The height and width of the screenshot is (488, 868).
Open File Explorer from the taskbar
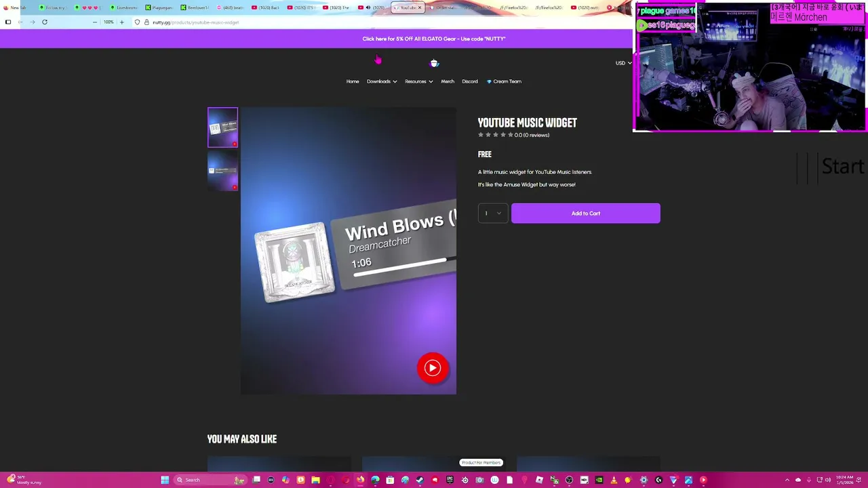point(315,480)
